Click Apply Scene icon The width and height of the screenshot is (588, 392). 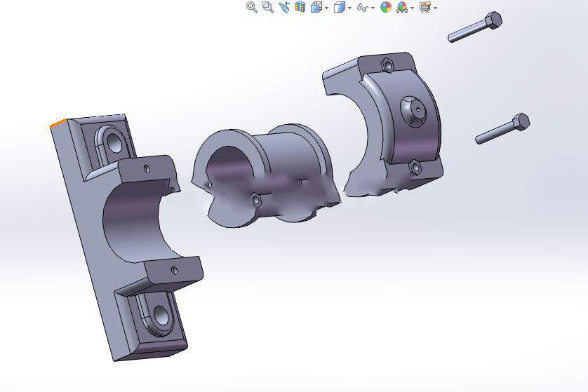click(402, 7)
